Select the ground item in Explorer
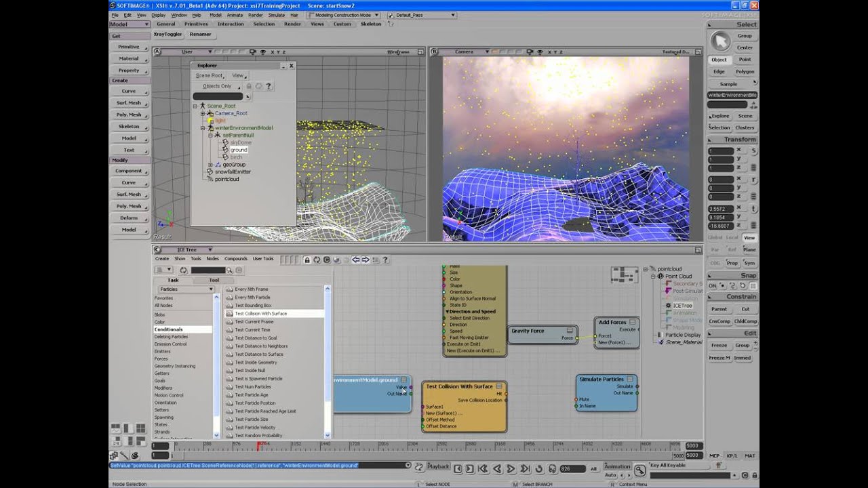 (239, 150)
